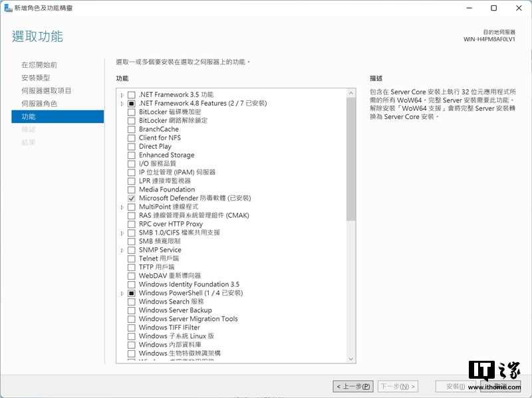
Task: Expand the SMB 1.0/CIFS 檔案共用支援 node
Action: click(122, 233)
